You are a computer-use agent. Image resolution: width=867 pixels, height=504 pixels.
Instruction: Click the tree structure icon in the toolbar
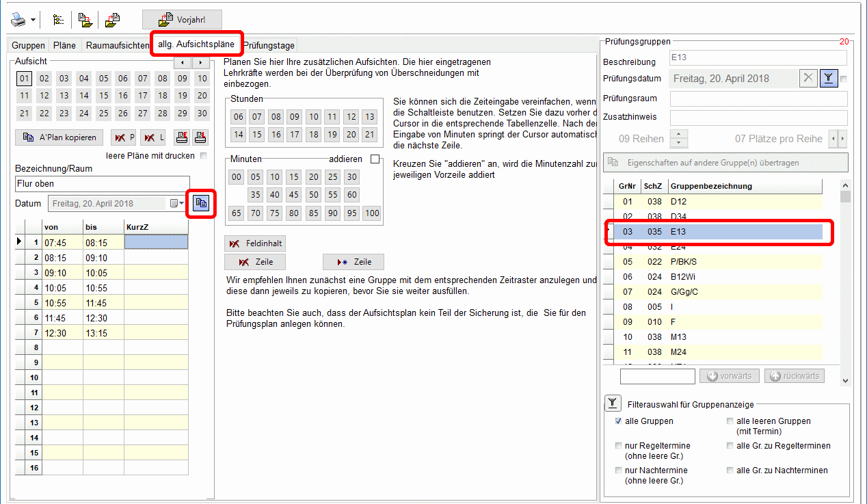57,20
